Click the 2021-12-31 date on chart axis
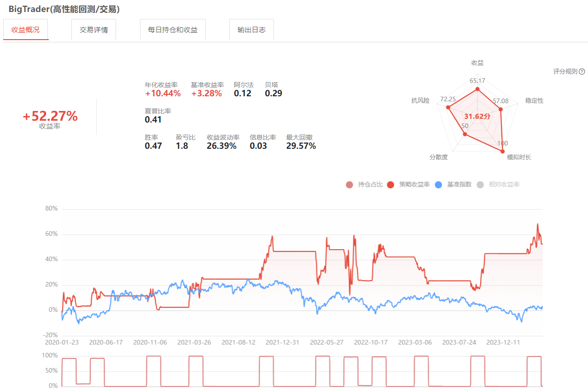The image size is (588, 392). click(x=283, y=343)
